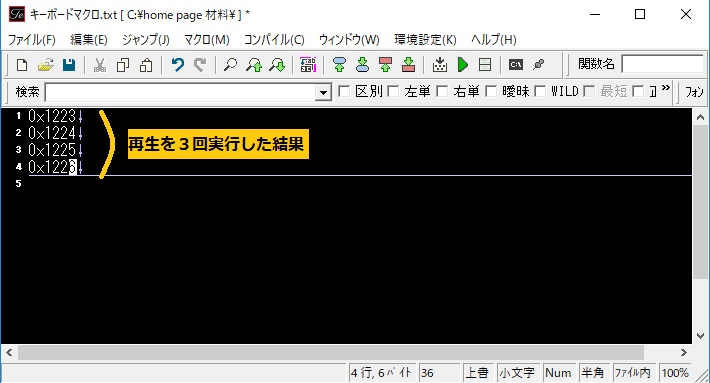Image resolution: width=710 pixels, height=383 pixels.
Task: Open the マクロ(M) menu
Action: (x=206, y=40)
